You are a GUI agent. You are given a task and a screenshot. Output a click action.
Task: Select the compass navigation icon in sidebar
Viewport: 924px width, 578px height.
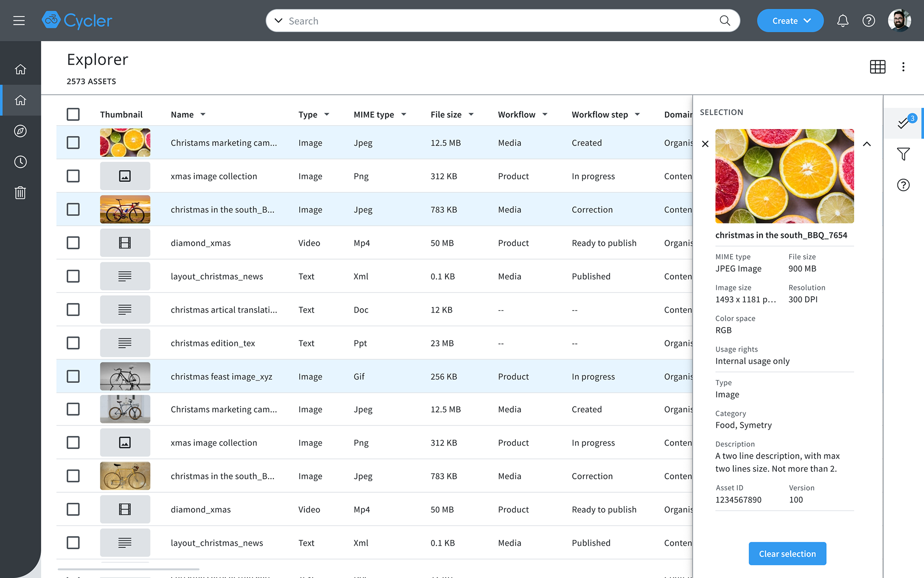click(x=20, y=131)
